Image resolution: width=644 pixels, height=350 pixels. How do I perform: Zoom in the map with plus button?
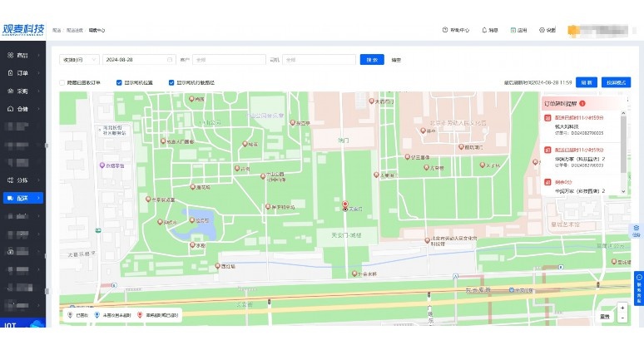point(622,308)
